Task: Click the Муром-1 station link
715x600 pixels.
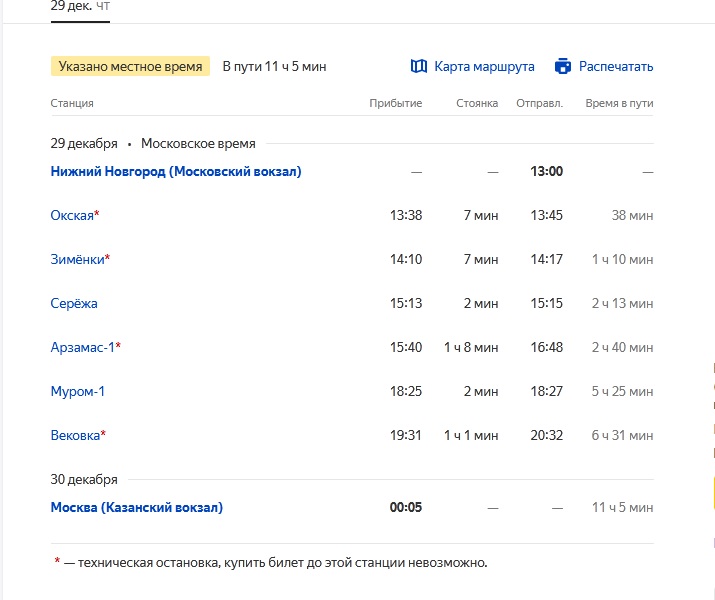Action: (x=78, y=391)
